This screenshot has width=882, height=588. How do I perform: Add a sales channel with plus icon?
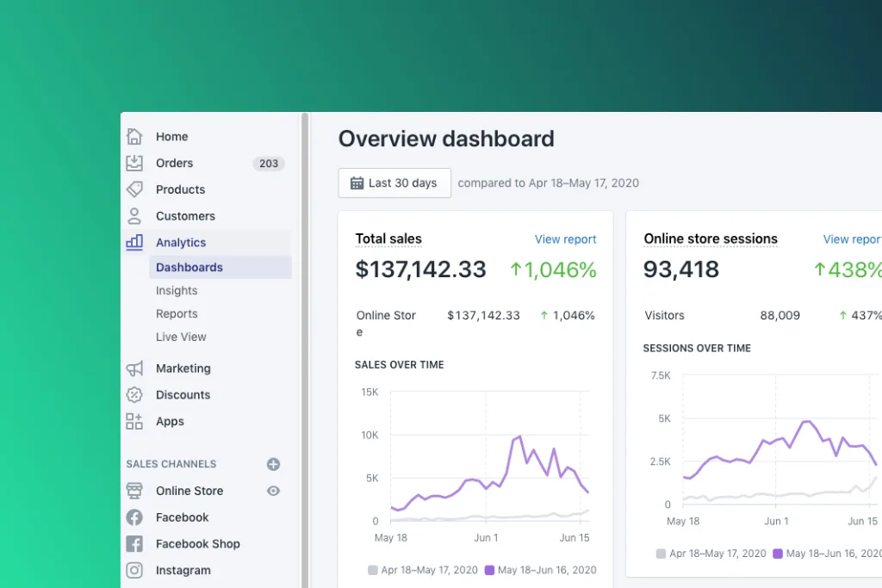tap(273, 464)
